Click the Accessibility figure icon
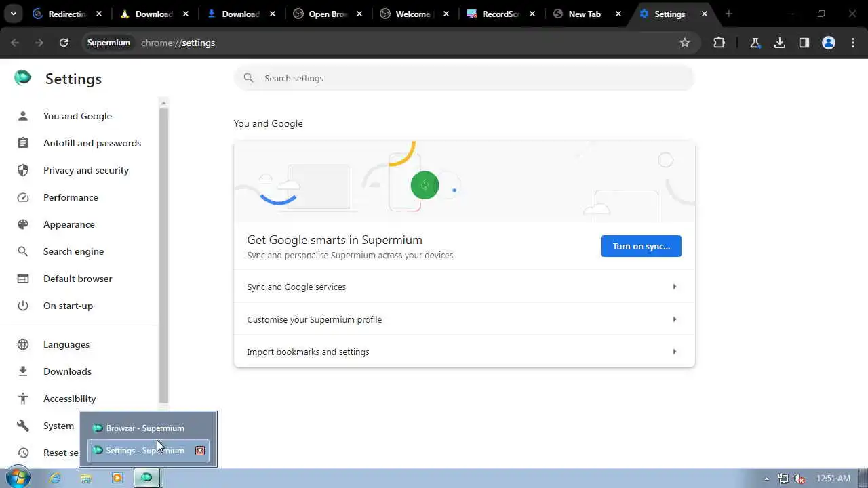The height and width of the screenshot is (488, 868). (x=23, y=399)
